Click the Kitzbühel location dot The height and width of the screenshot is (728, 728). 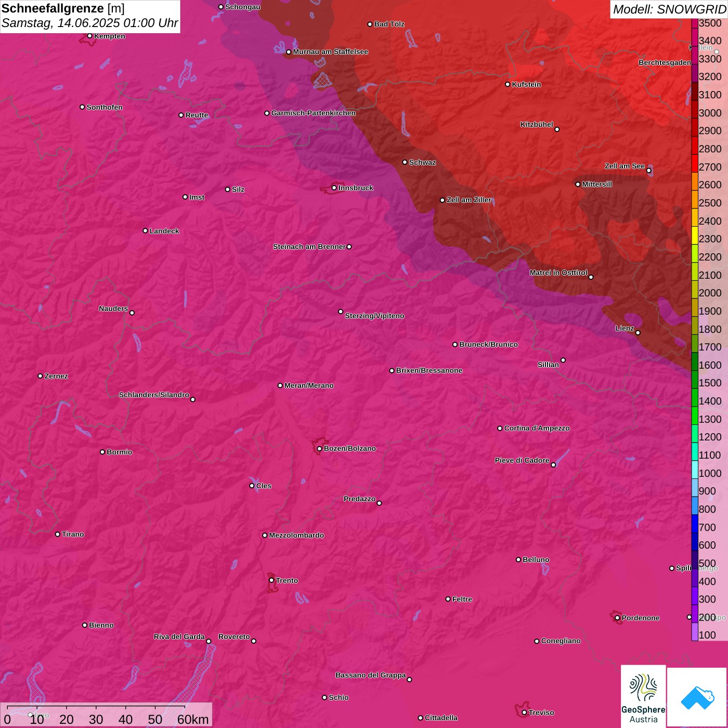pos(557,129)
